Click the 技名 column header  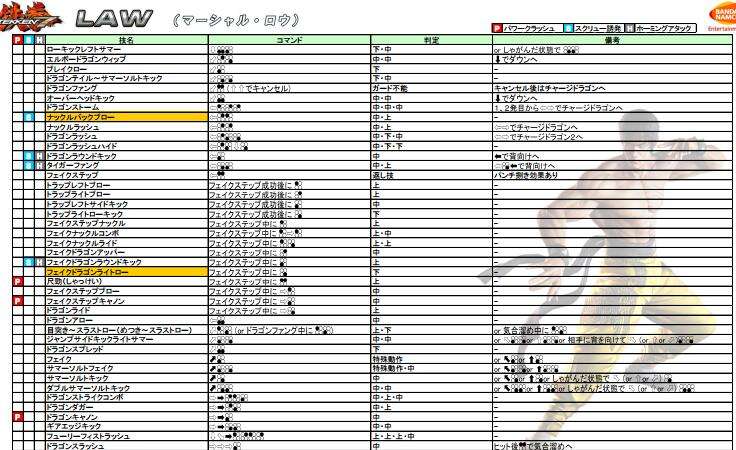(x=126, y=40)
